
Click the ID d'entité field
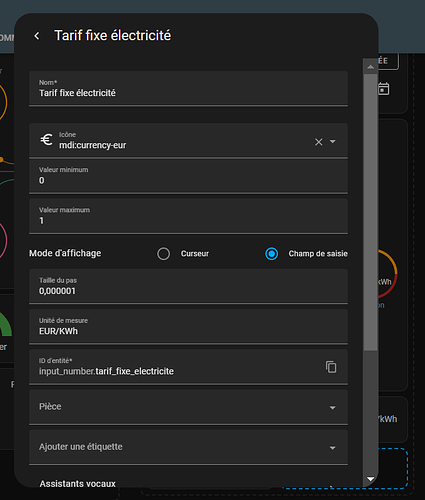pyautogui.click(x=177, y=367)
